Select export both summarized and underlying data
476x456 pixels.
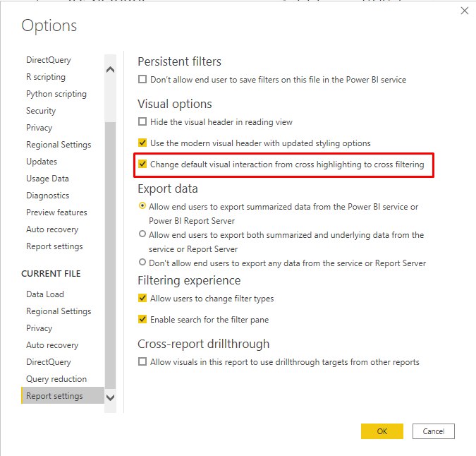tap(142, 234)
